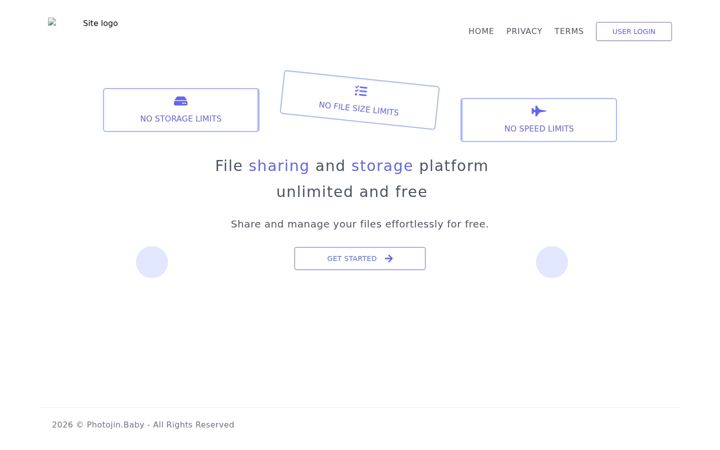Click the 'Share and manage your files' tagline
720x450 pixels.
coord(360,224)
